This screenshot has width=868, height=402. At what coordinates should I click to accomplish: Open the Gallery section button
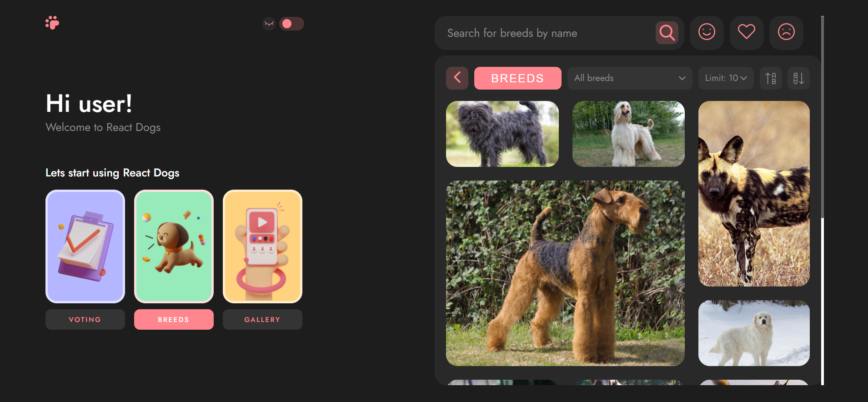click(262, 319)
